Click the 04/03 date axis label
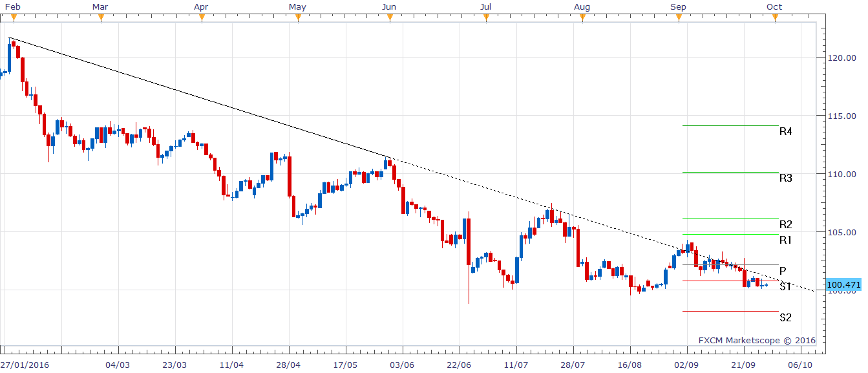Viewport: 868px width, 373px height. [x=118, y=365]
